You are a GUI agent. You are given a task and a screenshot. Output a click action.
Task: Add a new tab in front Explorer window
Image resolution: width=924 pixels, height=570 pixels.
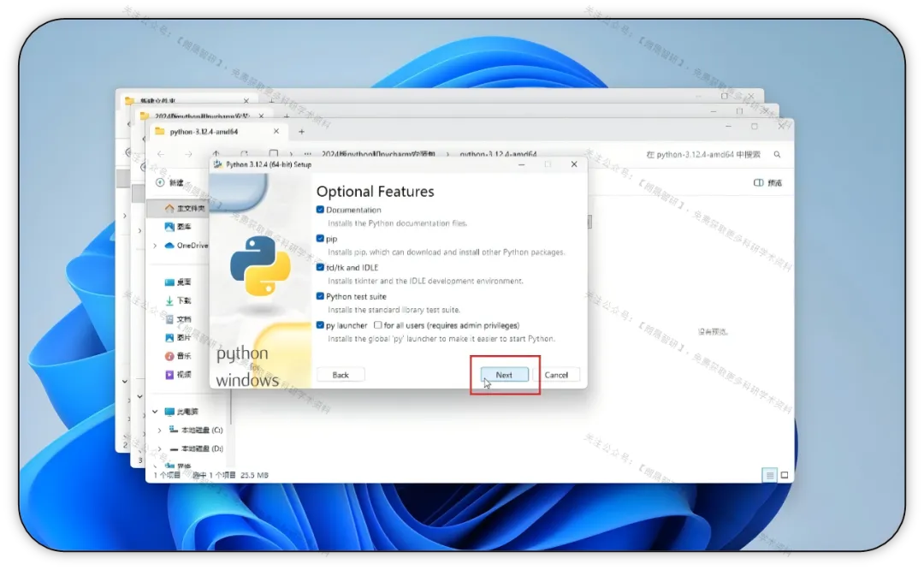[301, 132]
